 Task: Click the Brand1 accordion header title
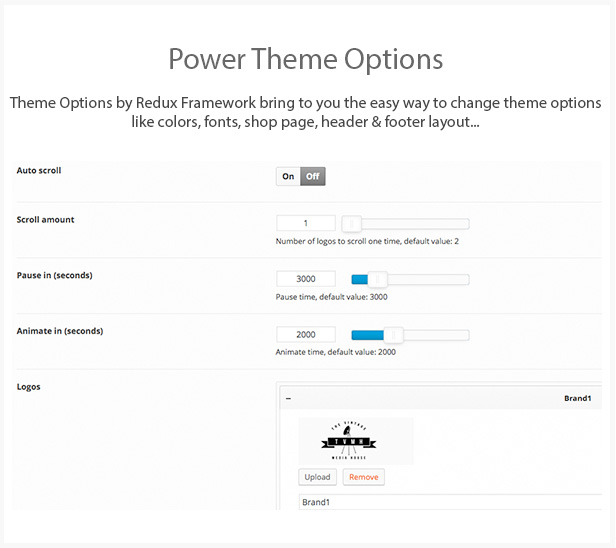point(578,398)
